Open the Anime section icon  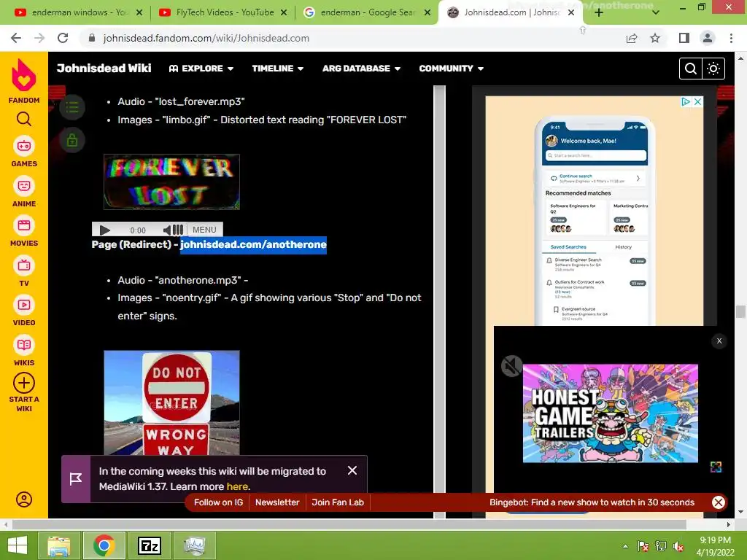click(24, 186)
